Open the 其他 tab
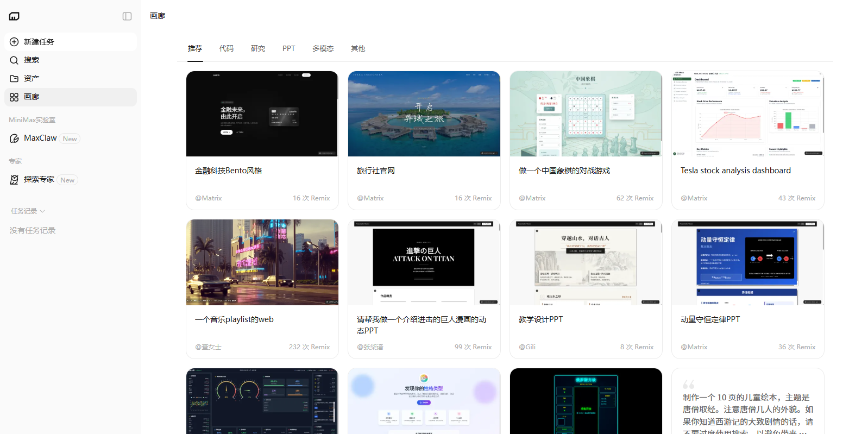Image resolution: width=868 pixels, height=434 pixels. tap(358, 48)
